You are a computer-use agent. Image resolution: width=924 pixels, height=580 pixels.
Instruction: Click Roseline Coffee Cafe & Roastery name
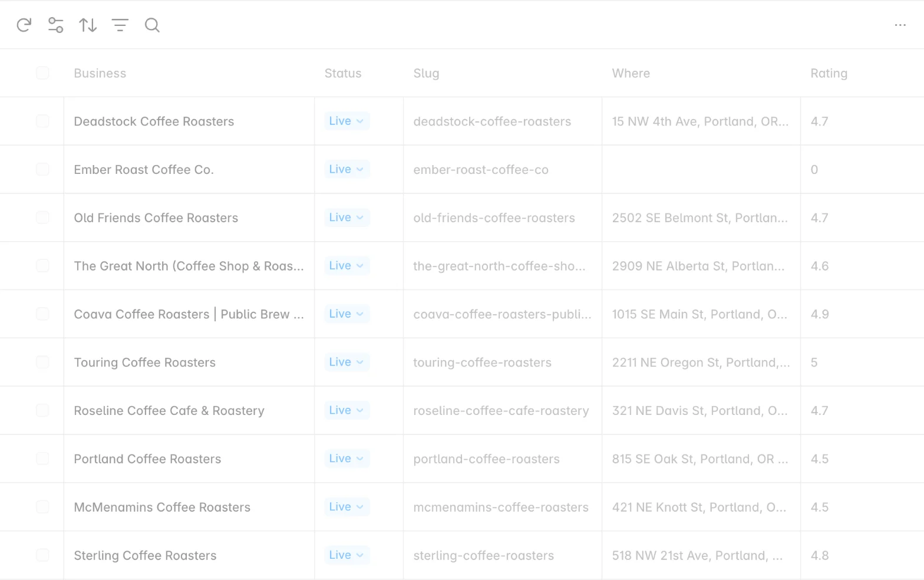pyautogui.click(x=169, y=411)
